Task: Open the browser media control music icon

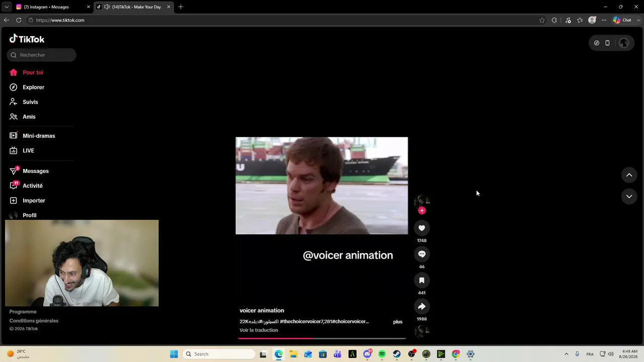Action: 568,20
